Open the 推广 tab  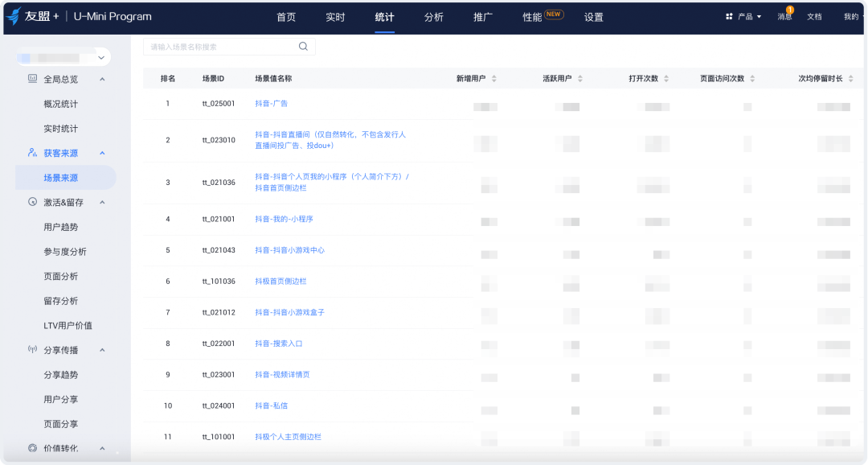click(483, 17)
